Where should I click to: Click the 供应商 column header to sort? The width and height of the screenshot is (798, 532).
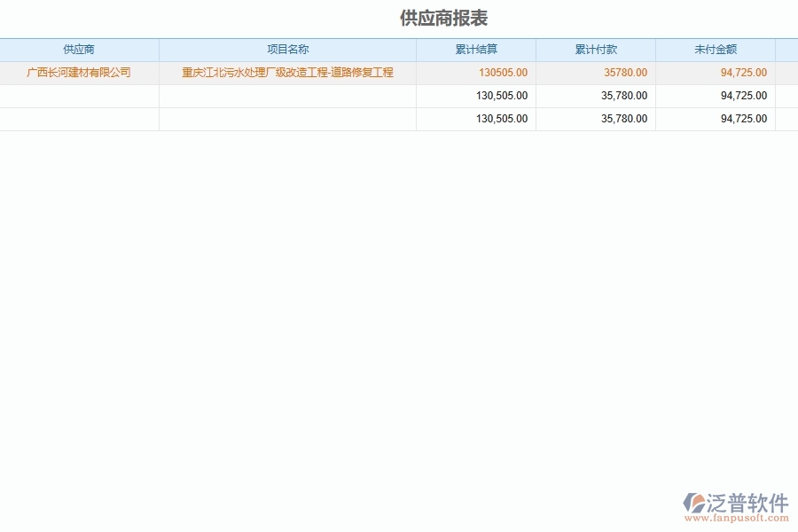click(x=79, y=50)
